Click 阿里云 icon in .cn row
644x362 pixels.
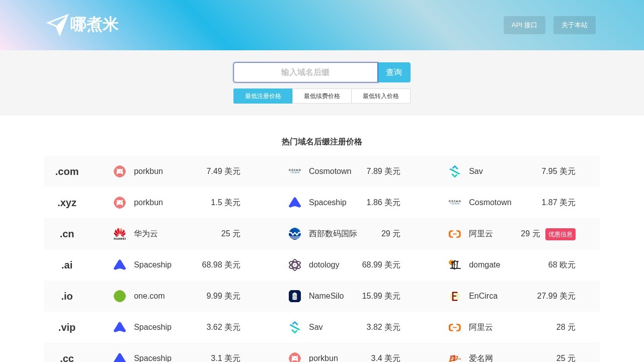coord(455,234)
